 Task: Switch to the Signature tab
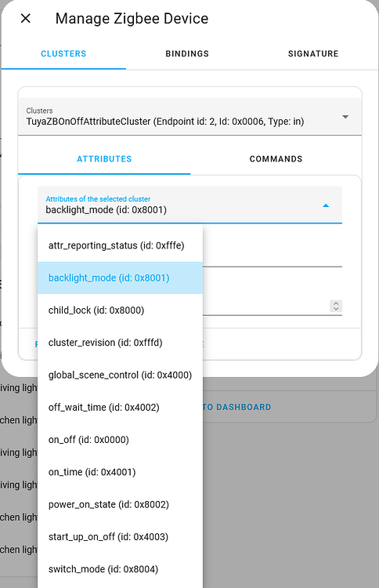(x=313, y=53)
